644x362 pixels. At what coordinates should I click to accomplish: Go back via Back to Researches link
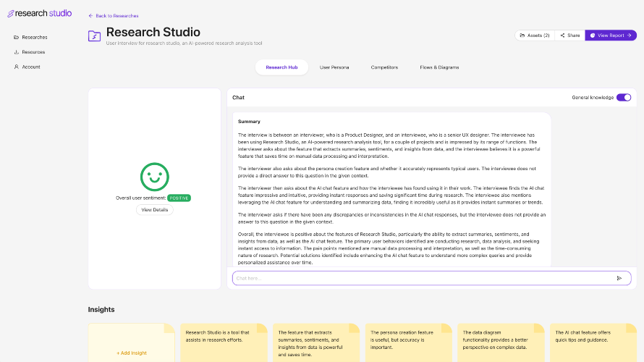tap(114, 16)
